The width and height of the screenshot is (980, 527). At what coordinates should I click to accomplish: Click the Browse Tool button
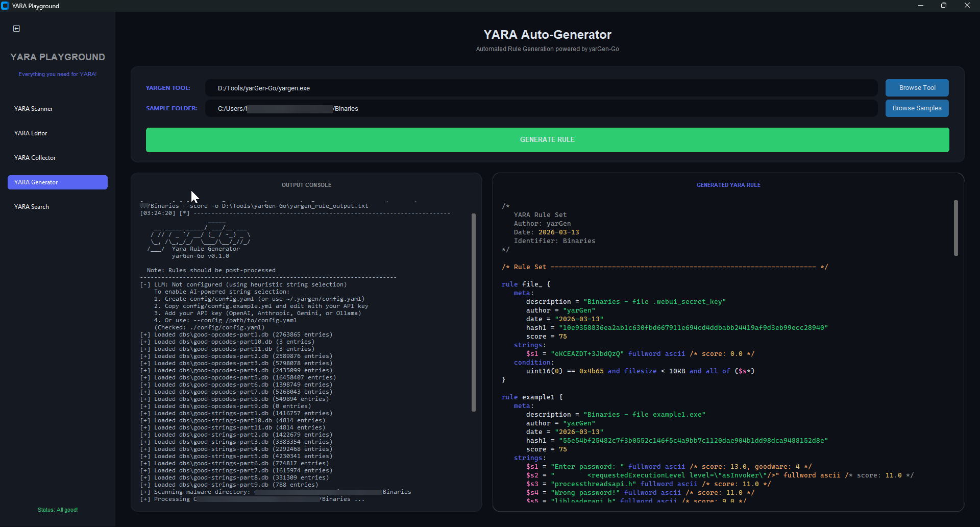(917, 88)
